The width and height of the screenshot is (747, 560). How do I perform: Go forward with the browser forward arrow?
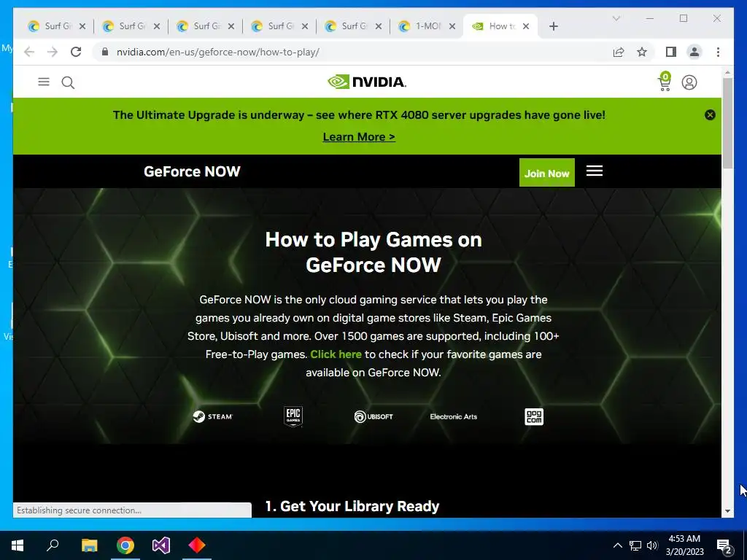tap(53, 52)
